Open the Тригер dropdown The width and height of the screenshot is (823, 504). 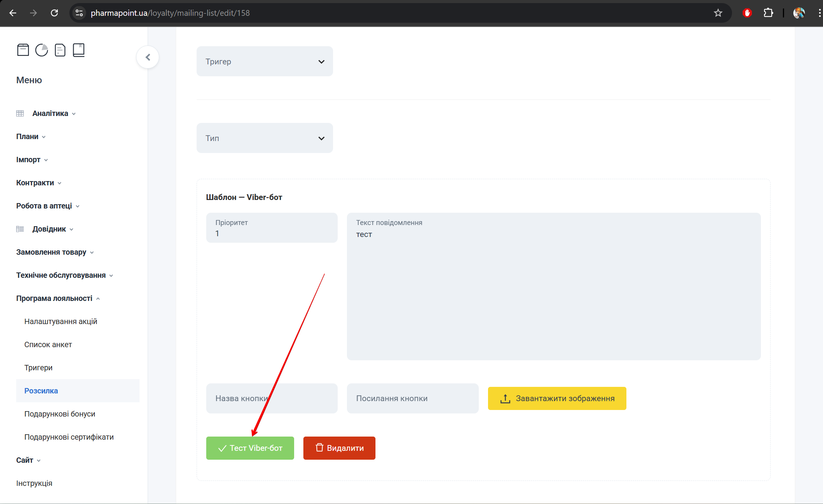pyautogui.click(x=264, y=62)
